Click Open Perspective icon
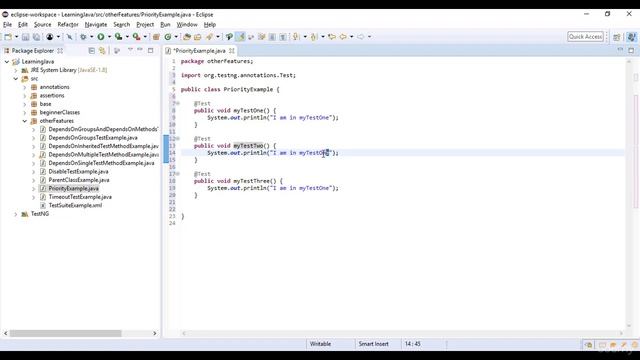The height and width of the screenshot is (360, 640). 617,37
